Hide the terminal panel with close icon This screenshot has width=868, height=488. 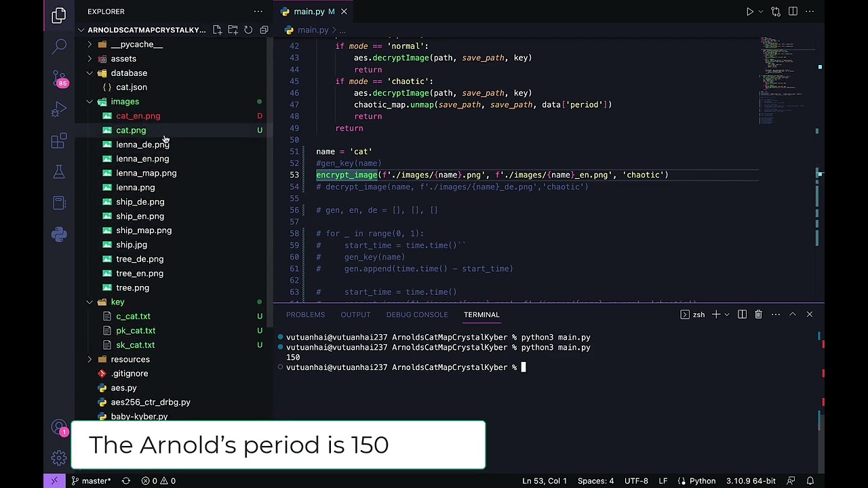click(809, 314)
